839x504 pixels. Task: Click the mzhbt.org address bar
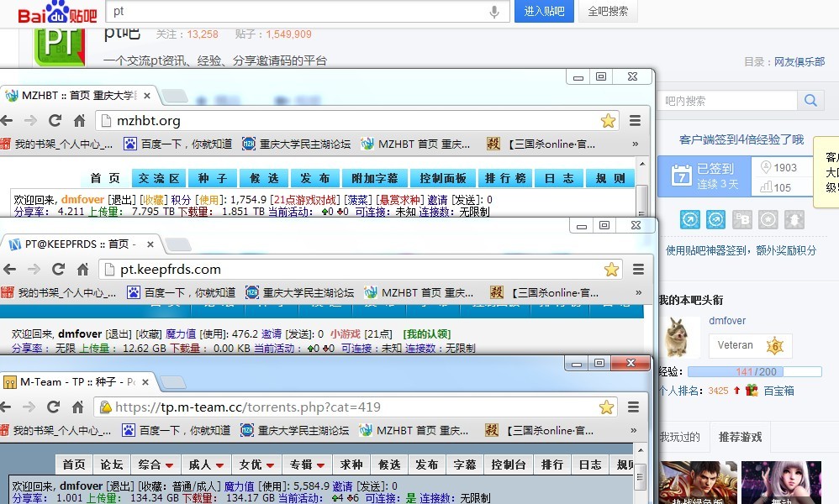357,121
